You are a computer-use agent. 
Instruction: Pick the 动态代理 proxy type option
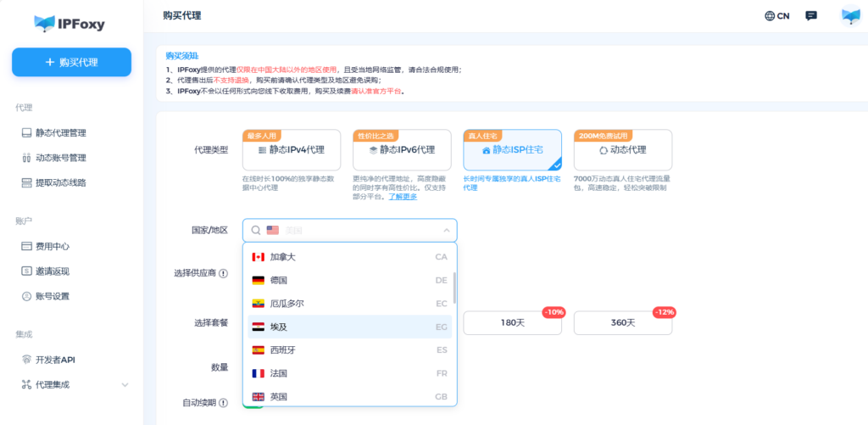(622, 150)
